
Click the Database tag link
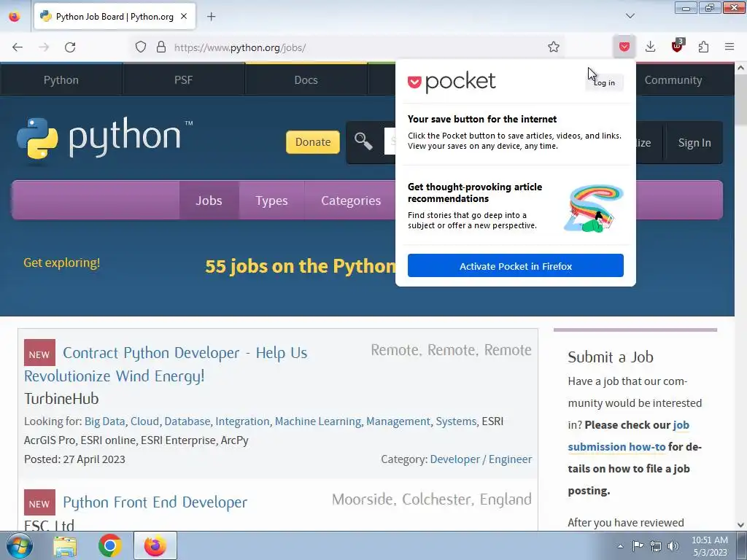[x=187, y=421]
